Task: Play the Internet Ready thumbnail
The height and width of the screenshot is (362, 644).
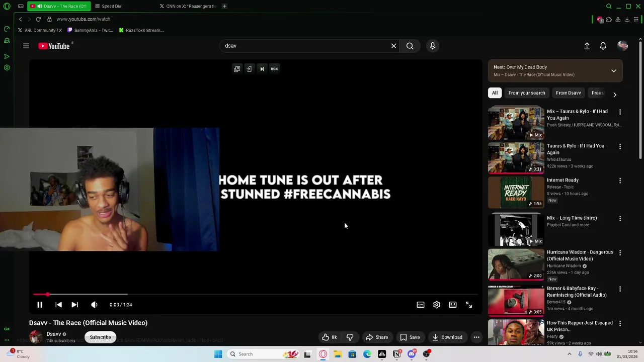Action: point(516,192)
